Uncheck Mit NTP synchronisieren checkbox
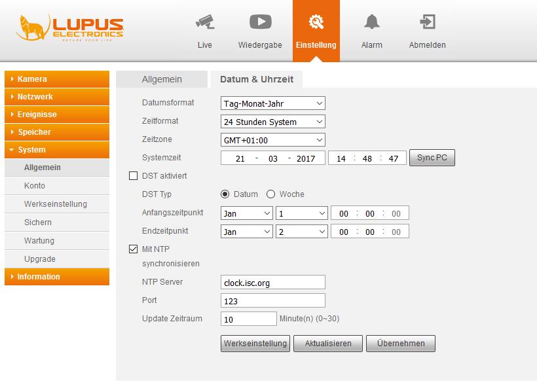Screen dimensions: 537x392 coord(134,249)
